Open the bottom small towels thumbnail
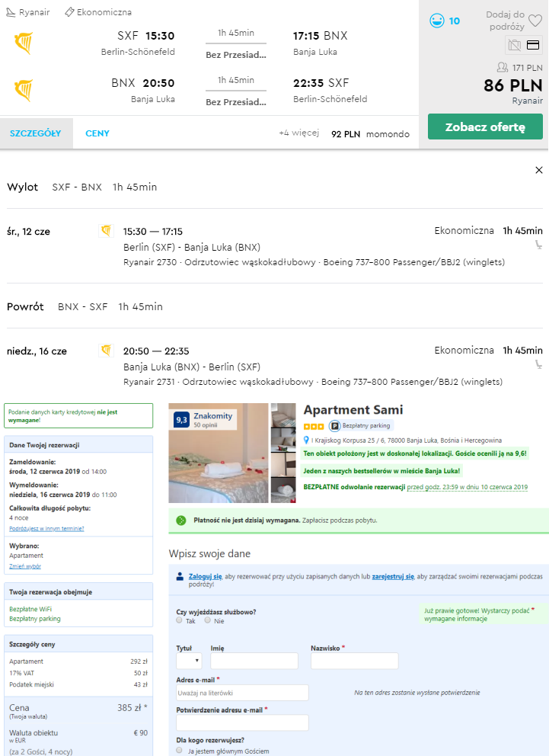 283,490
